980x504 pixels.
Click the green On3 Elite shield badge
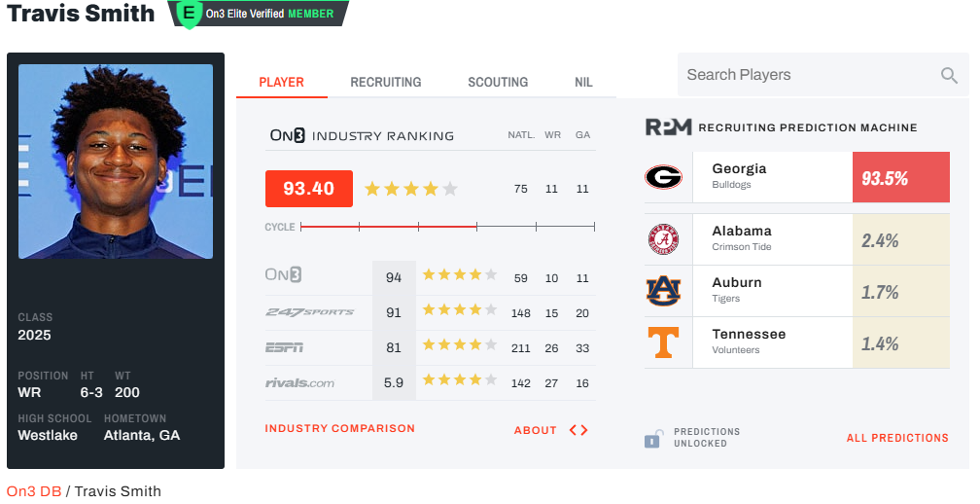coord(186,14)
